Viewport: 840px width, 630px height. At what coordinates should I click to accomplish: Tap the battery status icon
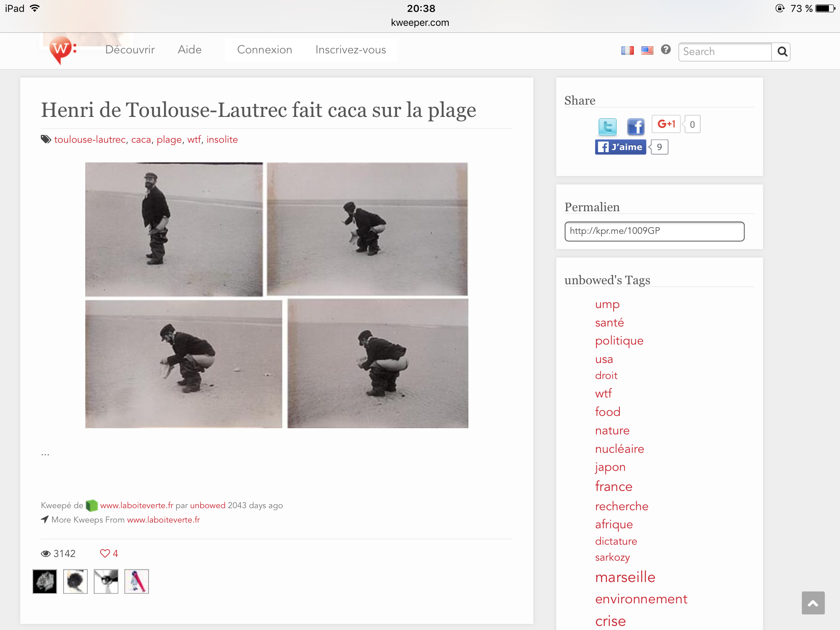click(825, 8)
